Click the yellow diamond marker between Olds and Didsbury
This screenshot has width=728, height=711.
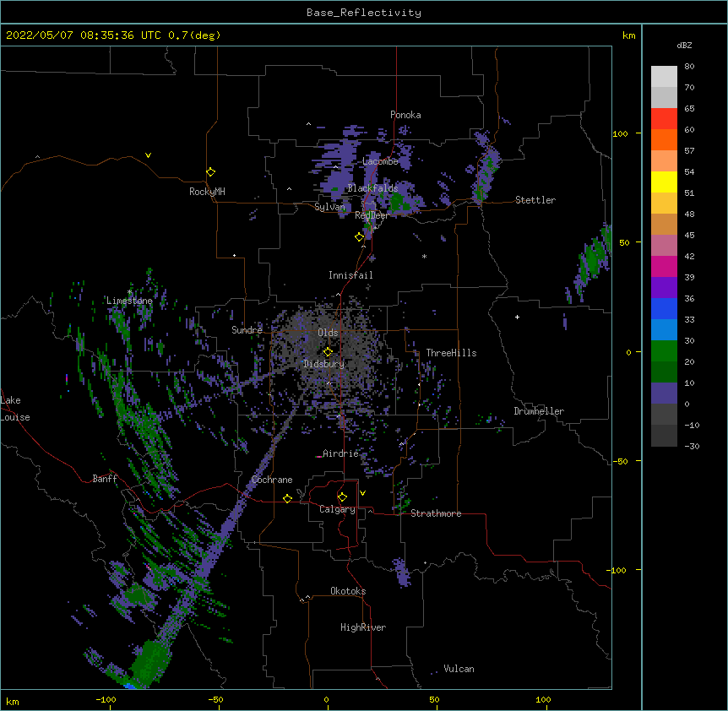click(329, 352)
